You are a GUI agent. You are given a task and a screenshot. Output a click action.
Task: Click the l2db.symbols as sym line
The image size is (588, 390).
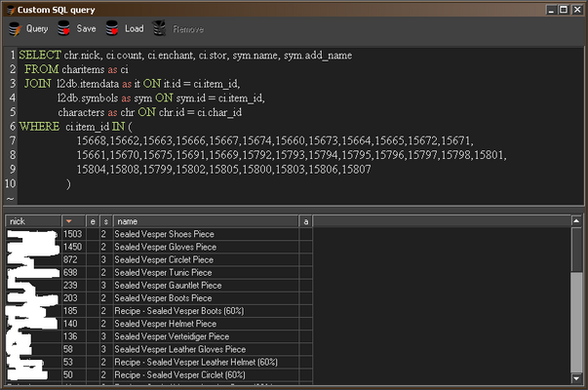point(161,97)
